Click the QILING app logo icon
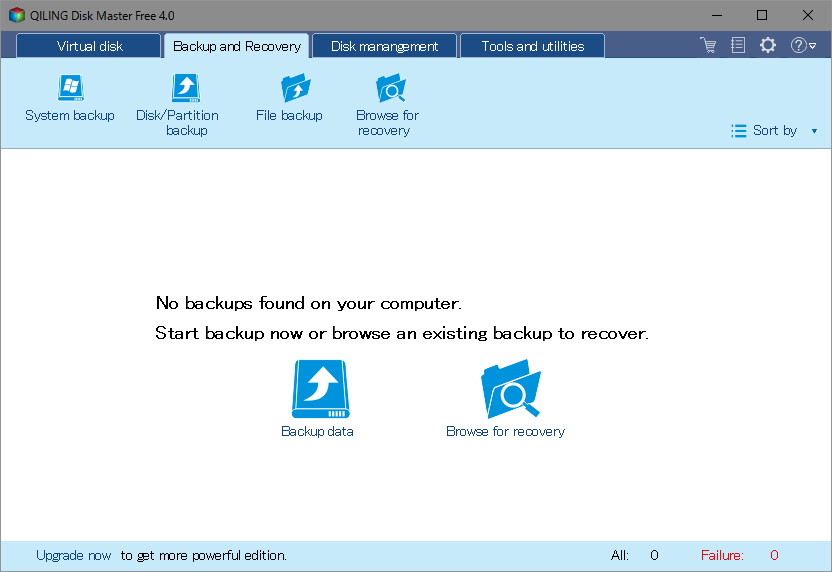The image size is (832, 572). pos(16,15)
